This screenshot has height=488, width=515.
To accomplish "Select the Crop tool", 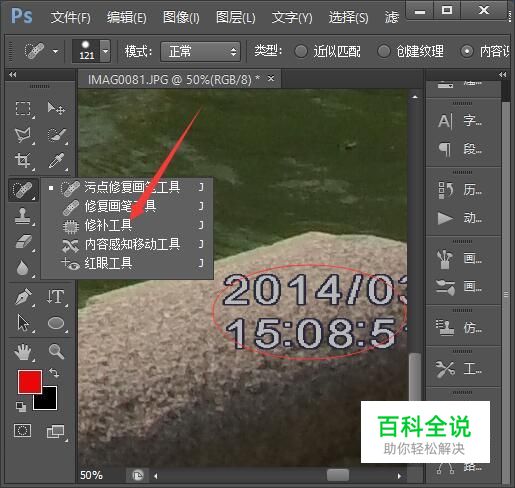I will (22, 161).
